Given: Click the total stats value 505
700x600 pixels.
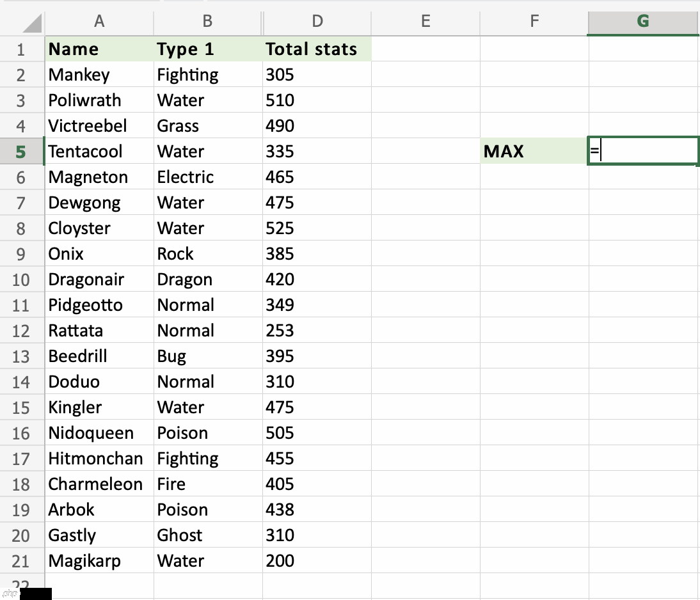Looking at the screenshot, I should point(317,433).
